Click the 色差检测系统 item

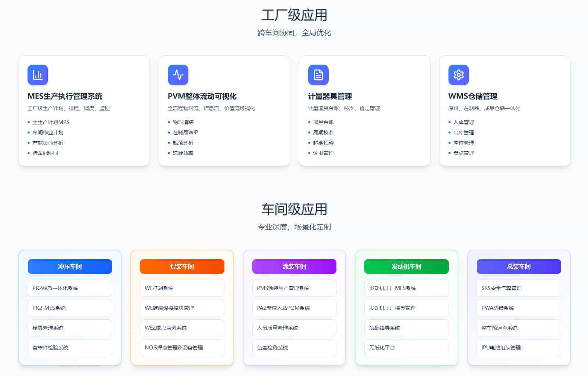pyautogui.click(x=294, y=348)
